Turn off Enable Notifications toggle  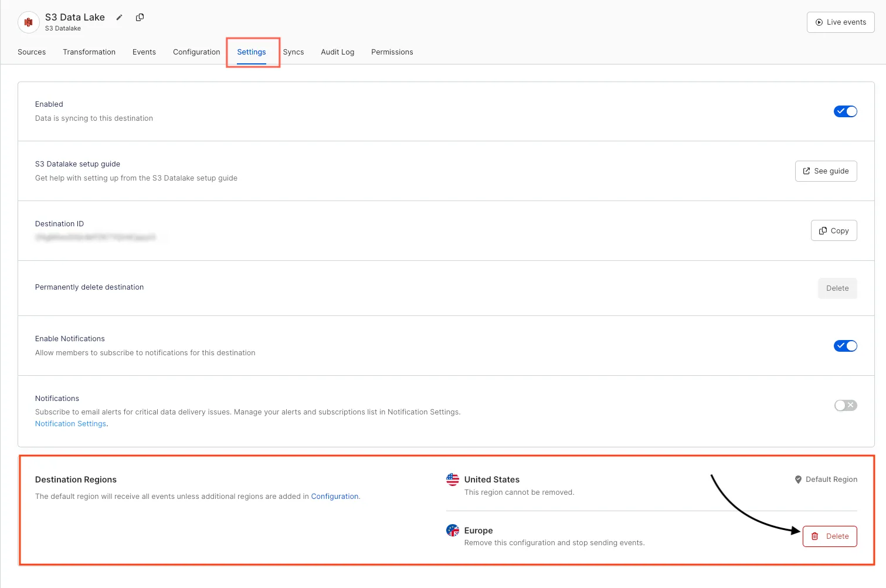[x=846, y=346]
